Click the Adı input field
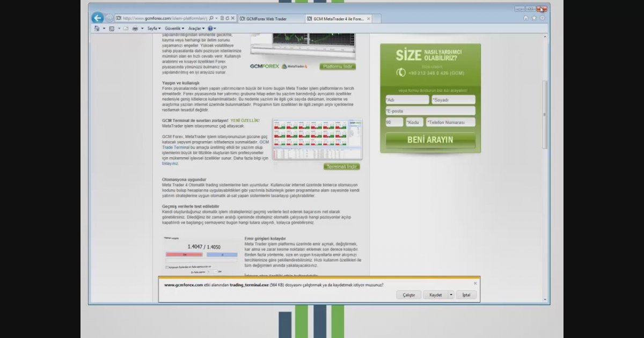This screenshot has width=644, height=338. (x=407, y=100)
